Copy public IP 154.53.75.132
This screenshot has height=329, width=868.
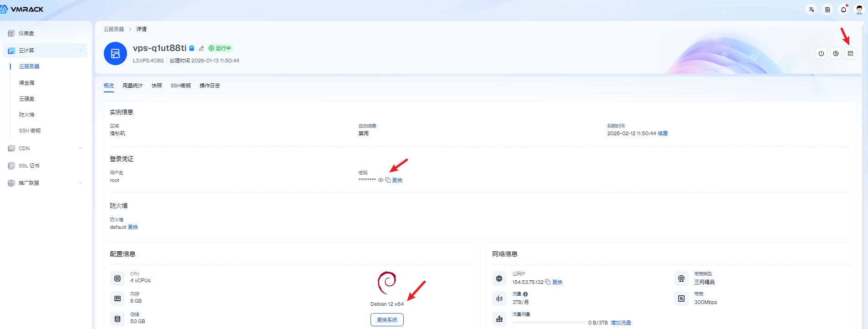click(x=548, y=282)
